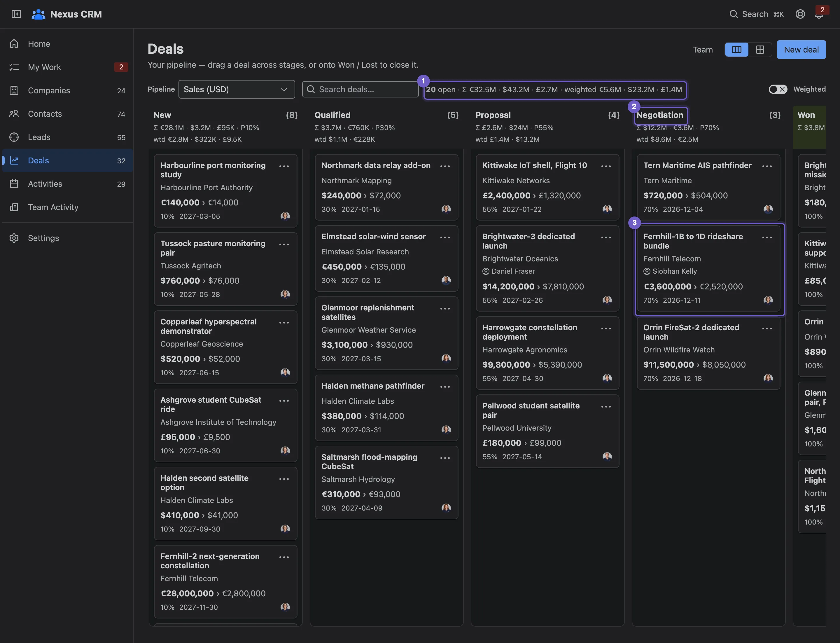Open menu on Orrin FireSat-2 dedicated launch card
840x643 pixels.
767,329
